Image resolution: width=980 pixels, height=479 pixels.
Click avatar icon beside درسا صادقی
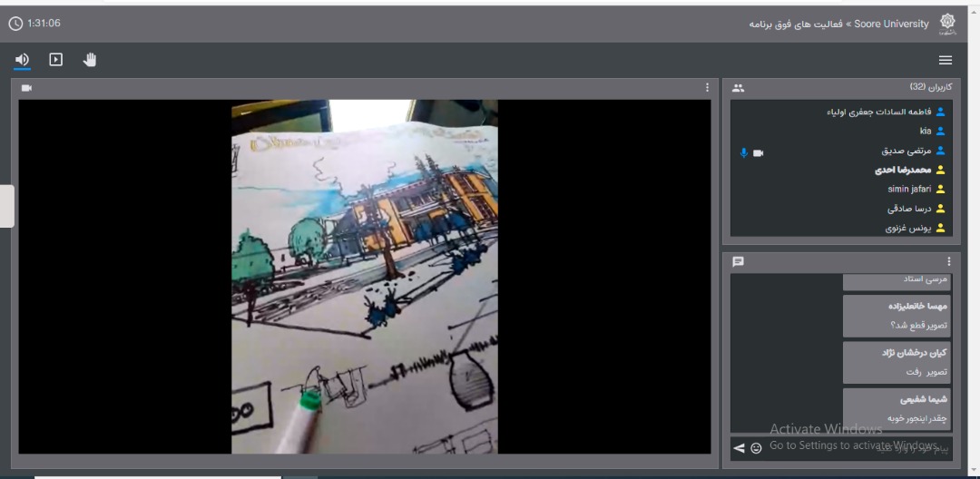(940, 209)
